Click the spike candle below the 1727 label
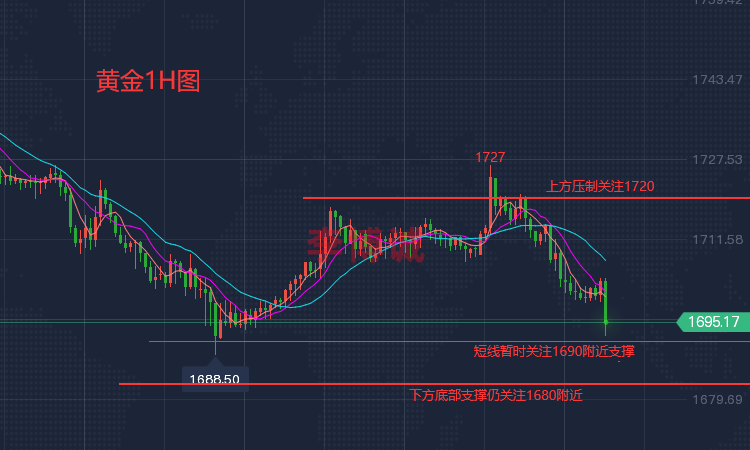 click(491, 195)
